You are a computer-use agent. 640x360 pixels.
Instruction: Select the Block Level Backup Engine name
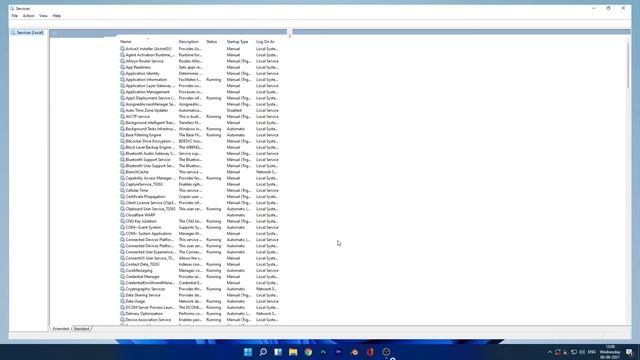pos(149,147)
